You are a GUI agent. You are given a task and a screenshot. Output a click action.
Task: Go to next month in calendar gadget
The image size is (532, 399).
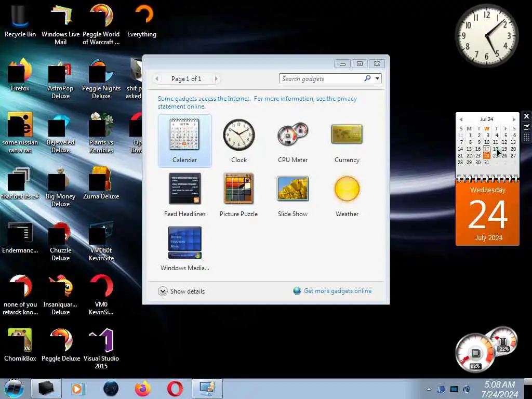[x=514, y=119]
